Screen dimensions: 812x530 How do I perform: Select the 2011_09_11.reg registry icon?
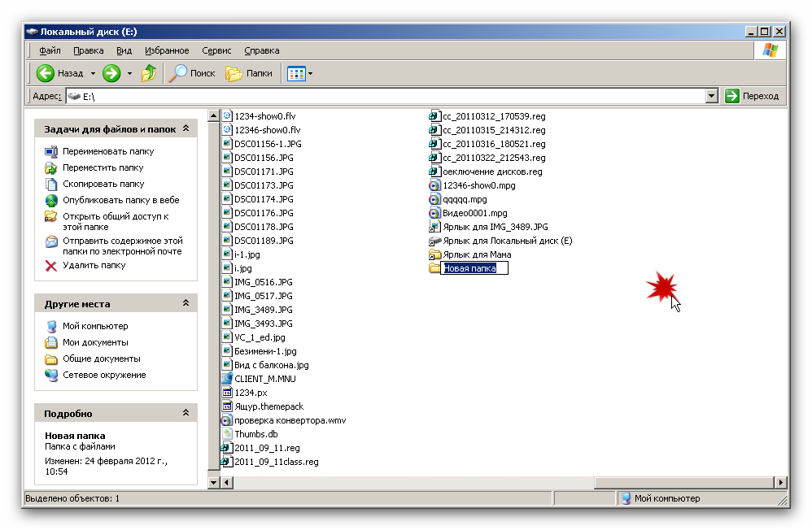(x=226, y=448)
